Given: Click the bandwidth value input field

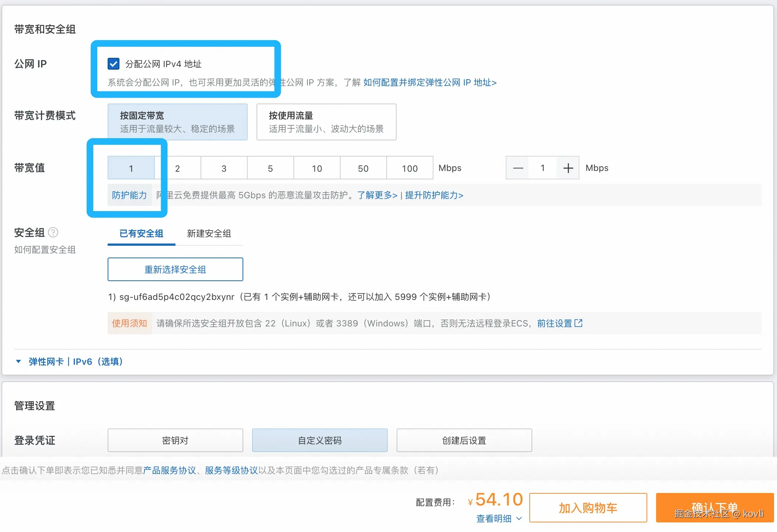Looking at the screenshot, I should 542,168.
